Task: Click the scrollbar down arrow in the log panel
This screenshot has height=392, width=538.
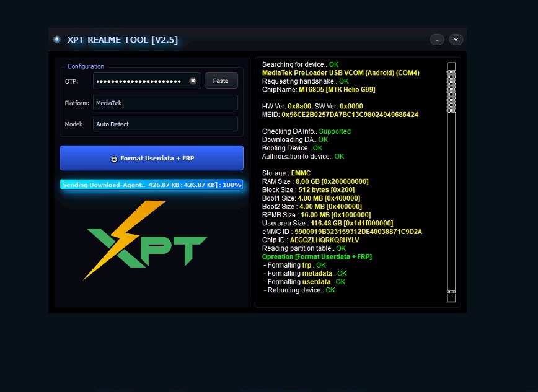Action: [451, 298]
